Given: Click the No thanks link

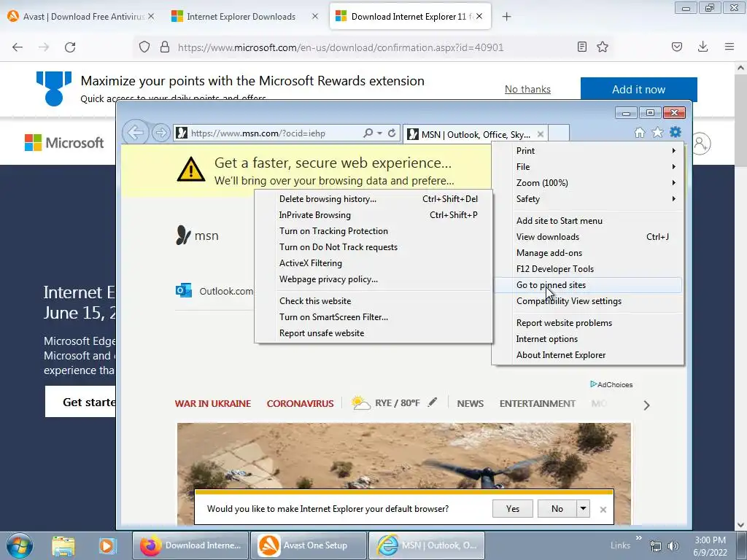Looking at the screenshot, I should tap(527, 90).
